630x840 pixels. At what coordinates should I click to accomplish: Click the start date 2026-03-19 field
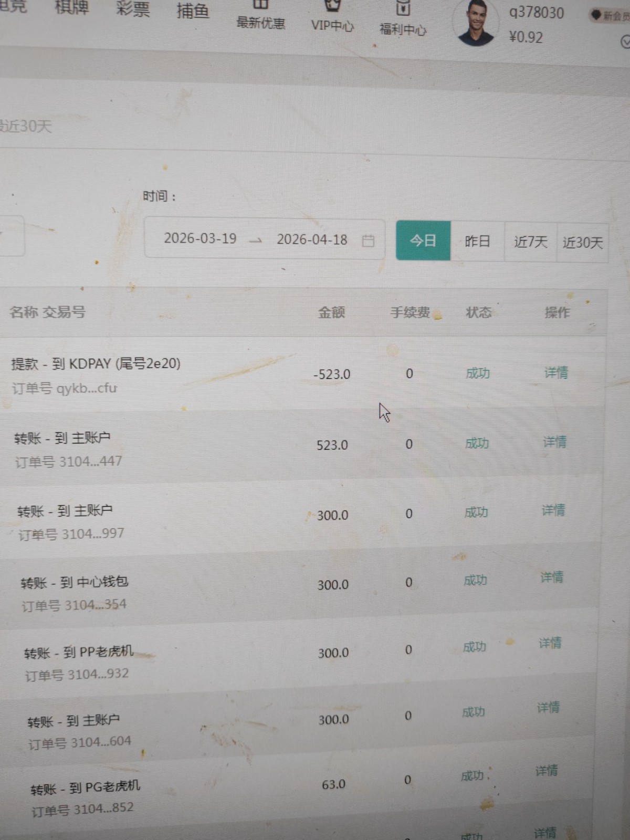tap(200, 239)
